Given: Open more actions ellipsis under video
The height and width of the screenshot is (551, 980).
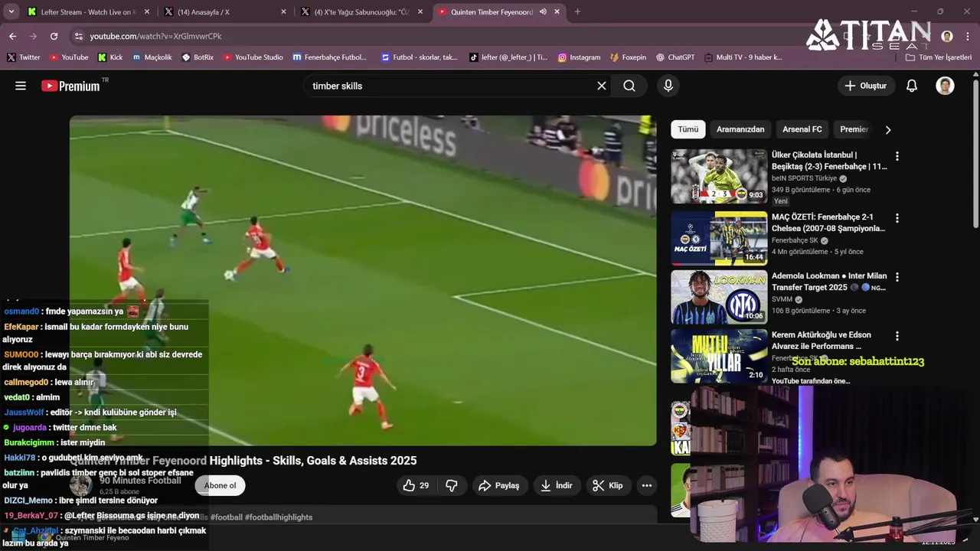Looking at the screenshot, I should tap(647, 485).
